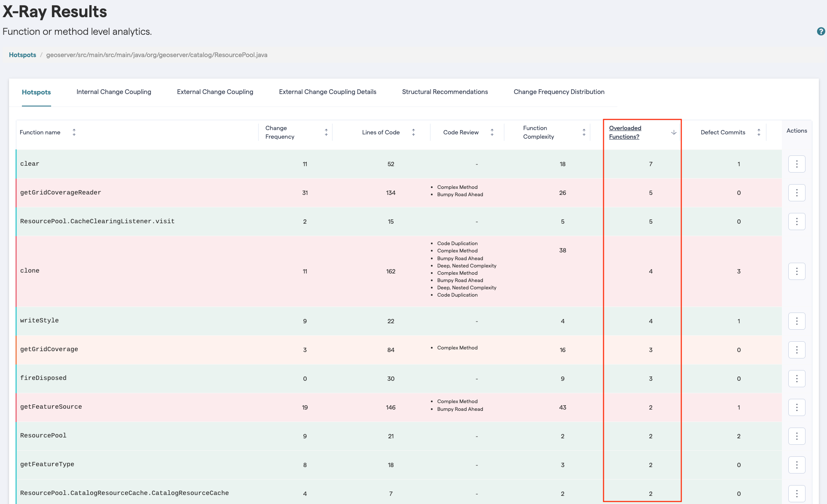Click Overloaded Functions? header link
Viewport: 827px width, 504px height.
[625, 132]
